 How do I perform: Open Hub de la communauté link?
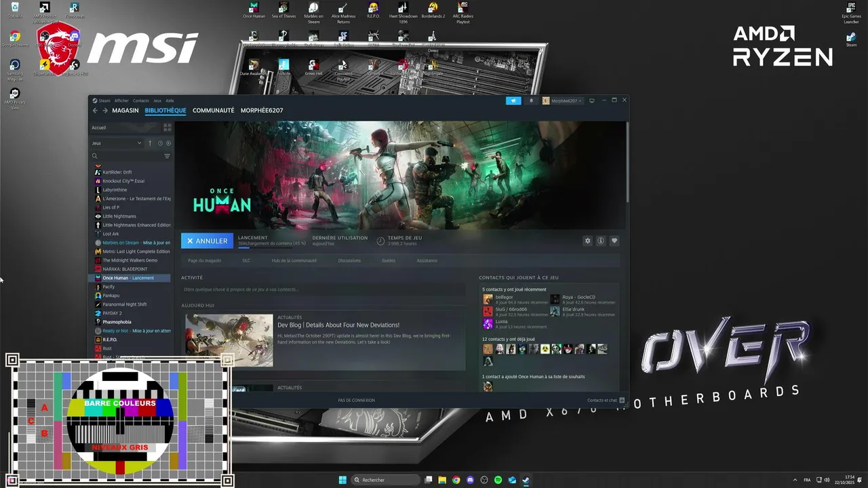[x=294, y=260]
